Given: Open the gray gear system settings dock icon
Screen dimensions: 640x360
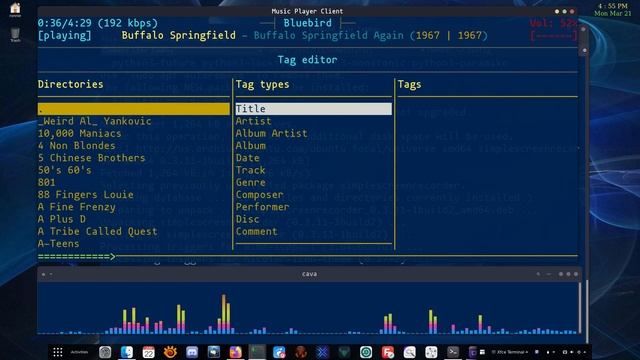Looking at the screenshot, I should tap(105, 352).
